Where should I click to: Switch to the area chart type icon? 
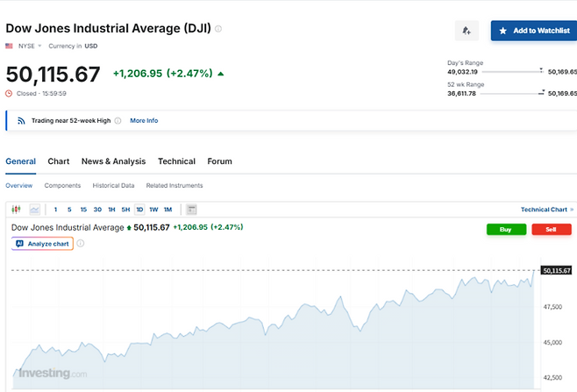pos(34,210)
